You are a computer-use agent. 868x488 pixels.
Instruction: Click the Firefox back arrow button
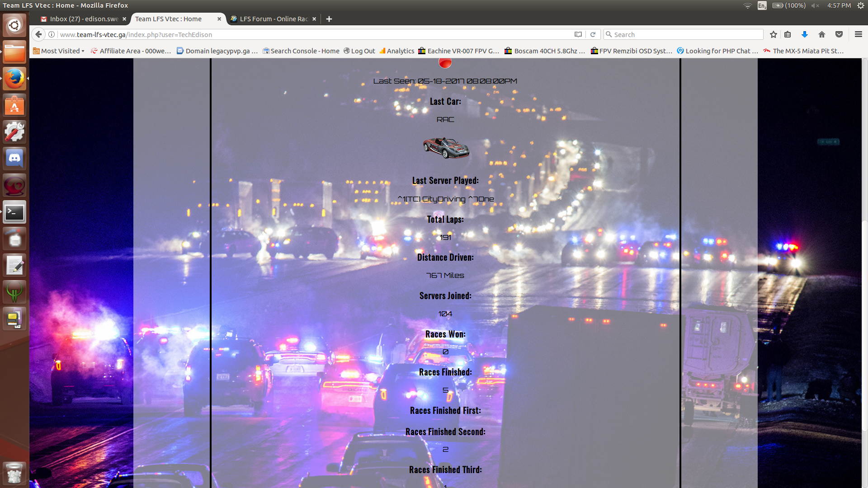(x=38, y=34)
